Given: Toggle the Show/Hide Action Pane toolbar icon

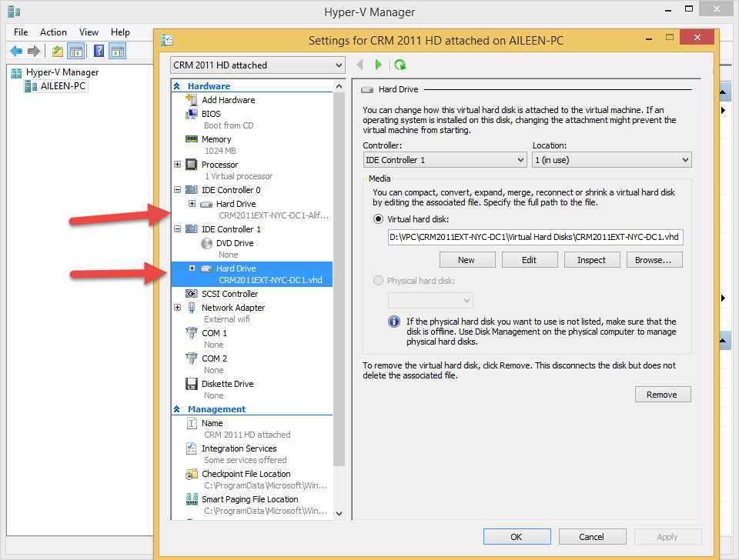Looking at the screenshot, I should (117, 51).
